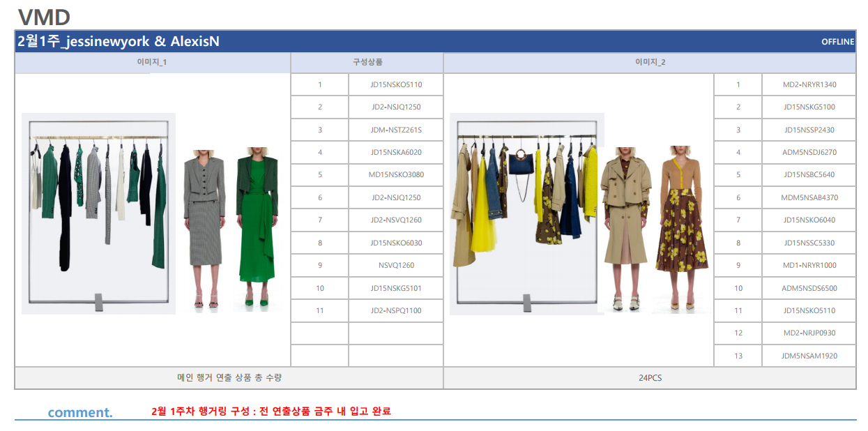Select the model in the beige trench coat
Viewport: 868px width, 431px height.
pos(625,229)
